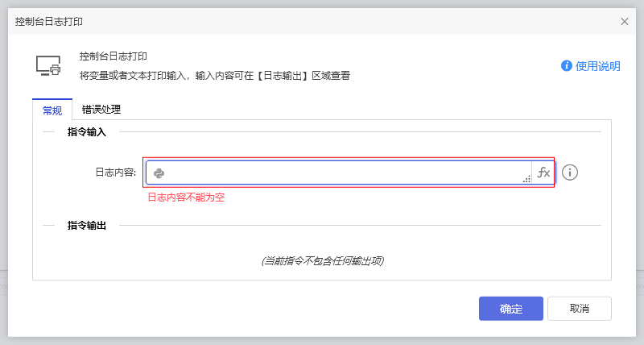Click the 日志内容 field label

[x=115, y=172]
